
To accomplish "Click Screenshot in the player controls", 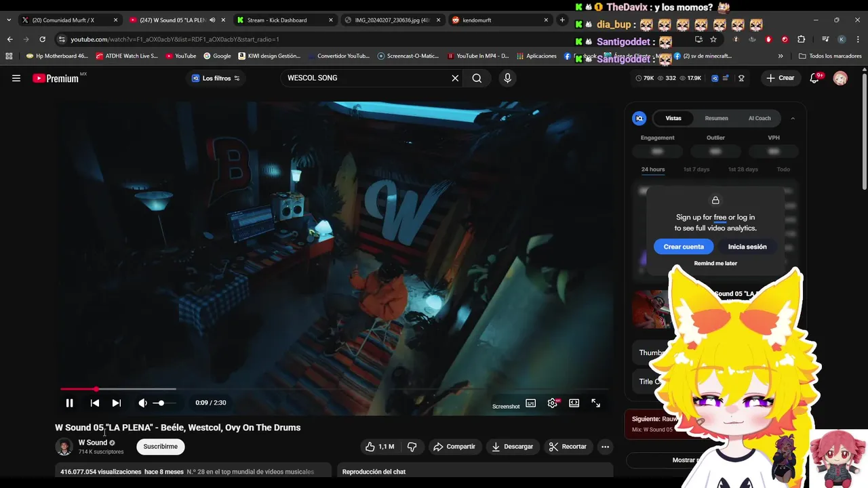I will (x=506, y=406).
